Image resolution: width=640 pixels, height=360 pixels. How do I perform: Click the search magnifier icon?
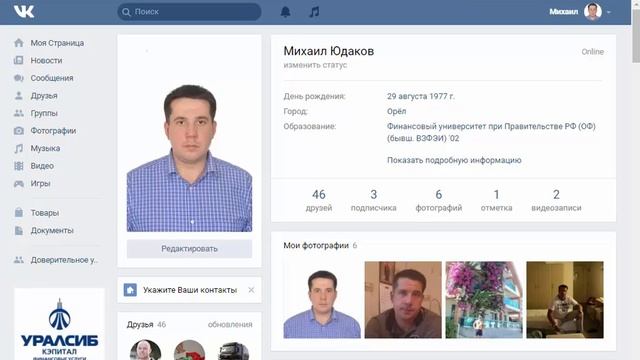pos(126,12)
